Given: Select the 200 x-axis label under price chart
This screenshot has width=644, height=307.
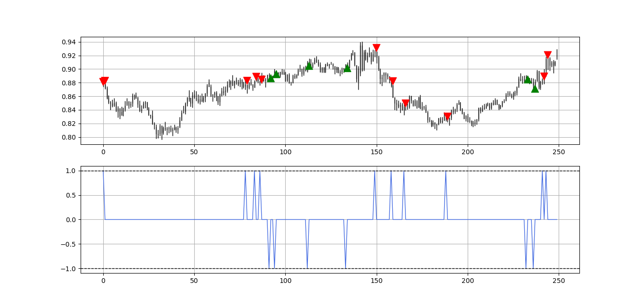Looking at the screenshot, I should coord(468,152).
